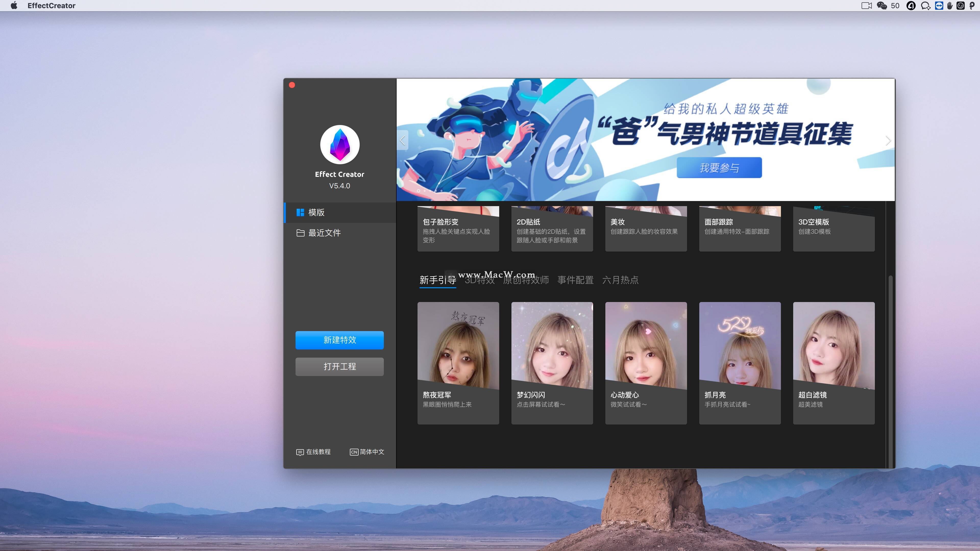Open the Apple menu
The height and width of the screenshot is (551, 980).
click(14, 5)
